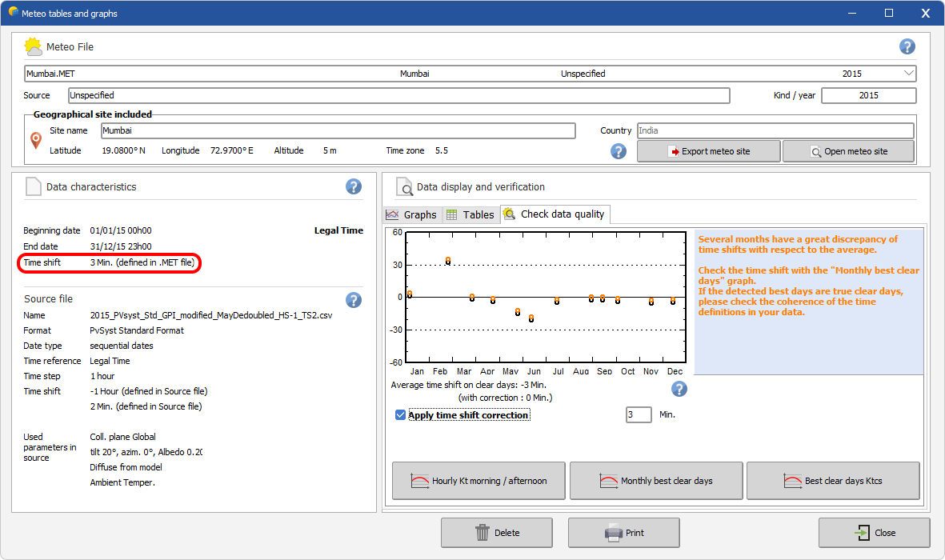The width and height of the screenshot is (945, 560).
Task: Click the sequential dates Date type value
Action: pyautogui.click(x=122, y=346)
